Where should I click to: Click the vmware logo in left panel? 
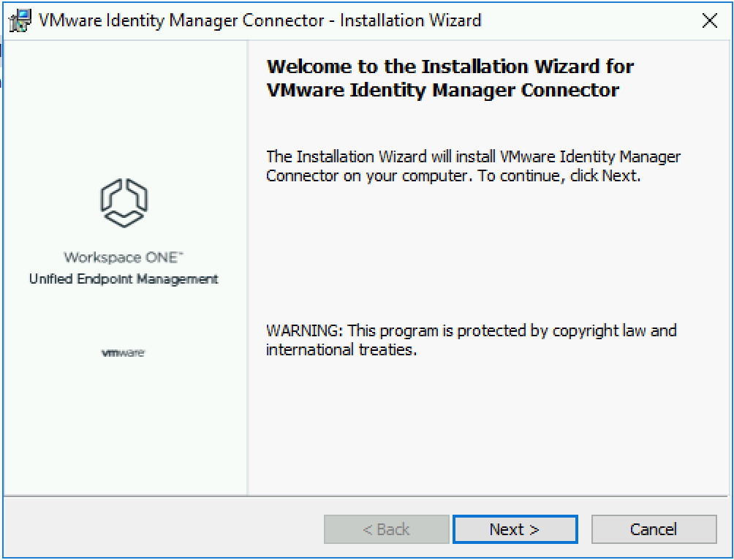[123, 352]
